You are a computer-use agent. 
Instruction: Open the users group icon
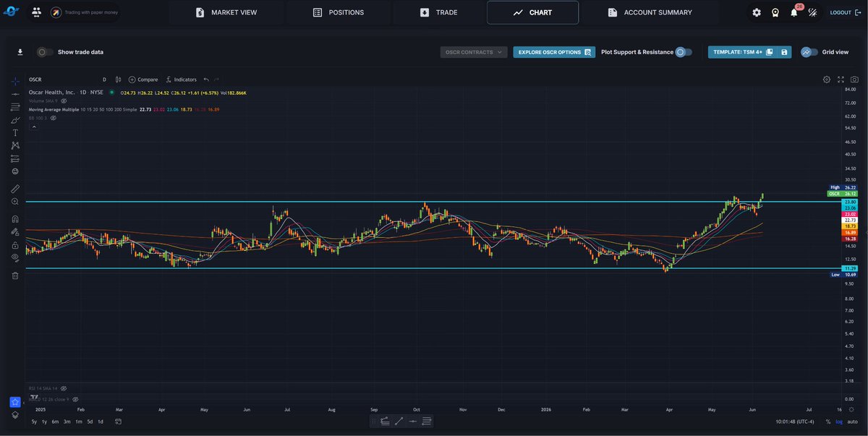(x=36, y=12)
